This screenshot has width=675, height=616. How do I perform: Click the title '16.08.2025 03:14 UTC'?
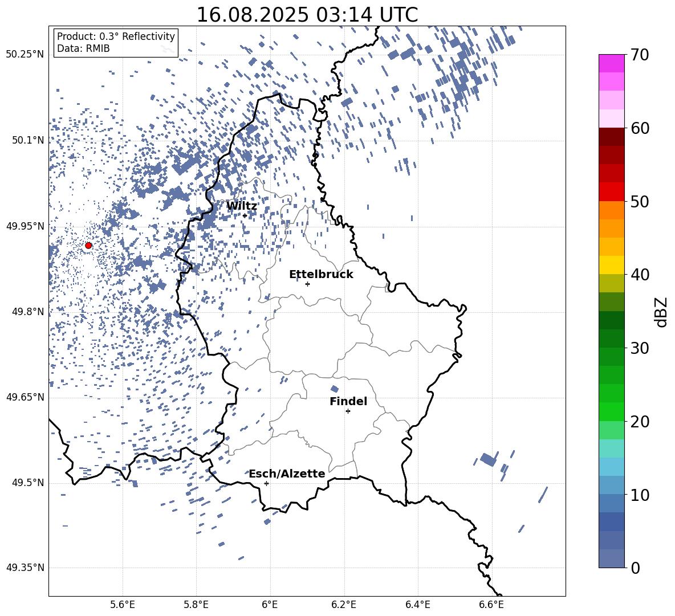[307, 15]
